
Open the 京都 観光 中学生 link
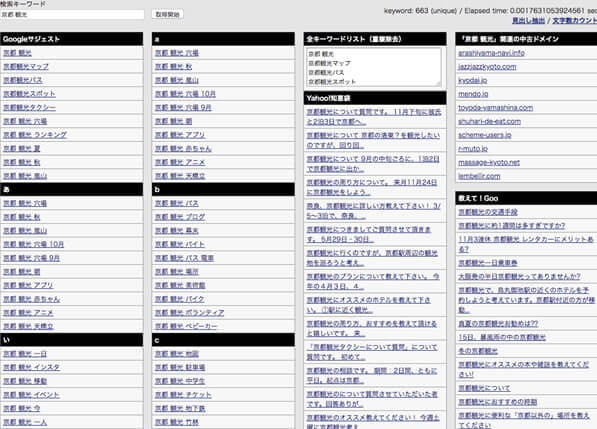point(180,381)
